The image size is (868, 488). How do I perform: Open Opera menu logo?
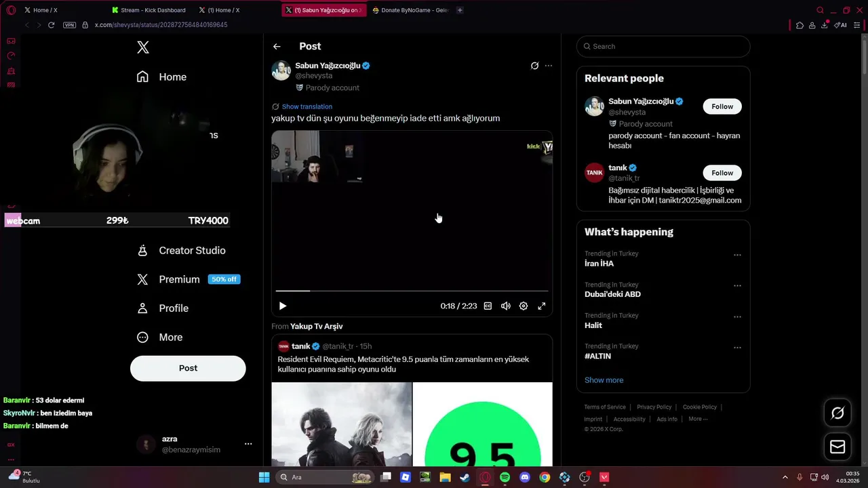pyautogui.click(x=10, y=10)
